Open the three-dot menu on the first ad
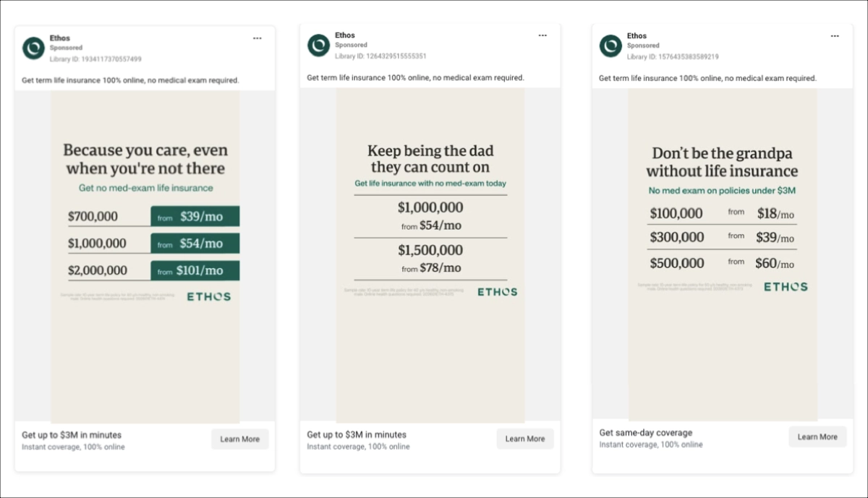 tap(258, 38)
